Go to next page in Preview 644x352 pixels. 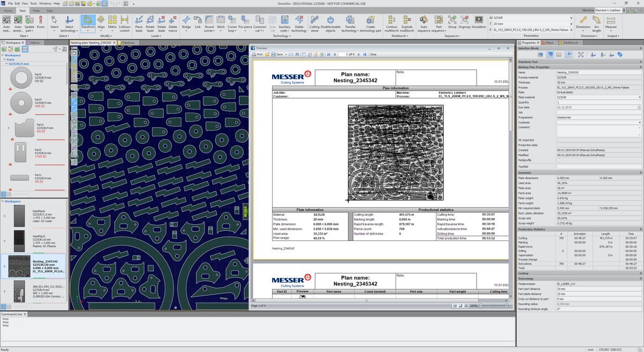[359, 54]
